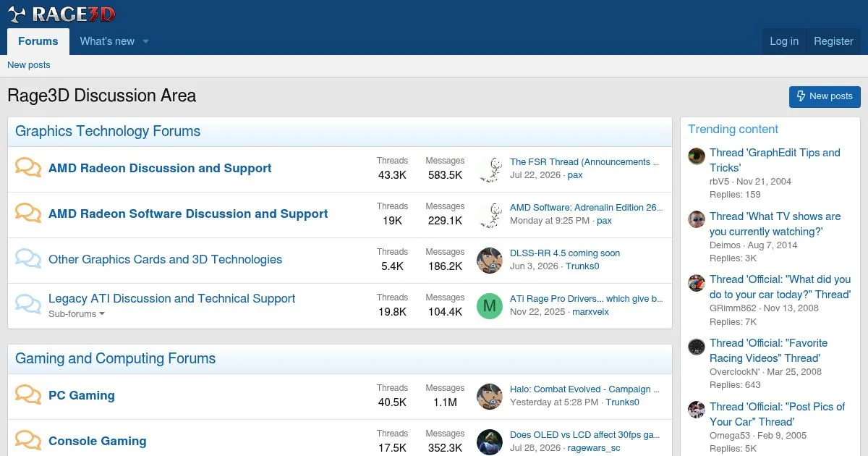This screenshot has width=868, height=456.
Task: Click ragewars_sc avatar beside OLED vs LCD thread
Action: [490, 442]
